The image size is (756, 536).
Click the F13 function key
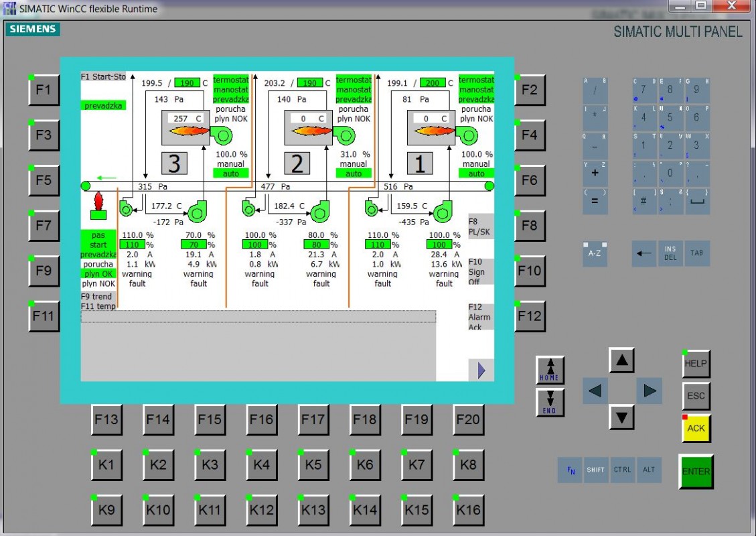106,419
